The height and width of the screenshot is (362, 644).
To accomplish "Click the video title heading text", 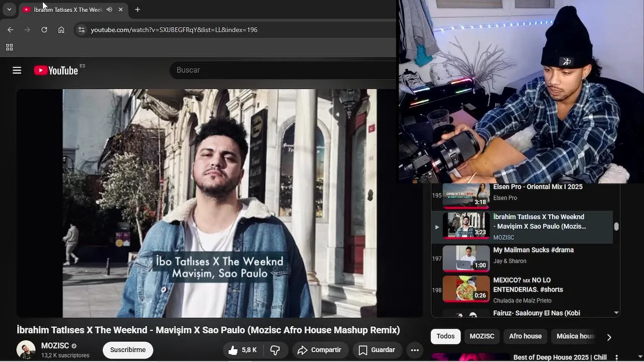I will pos(208,330).
